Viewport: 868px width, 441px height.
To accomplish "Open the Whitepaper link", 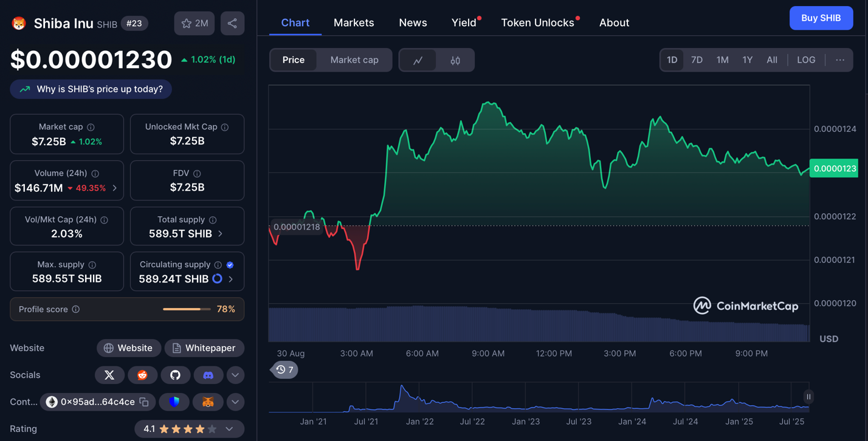I will pos(204,348).
